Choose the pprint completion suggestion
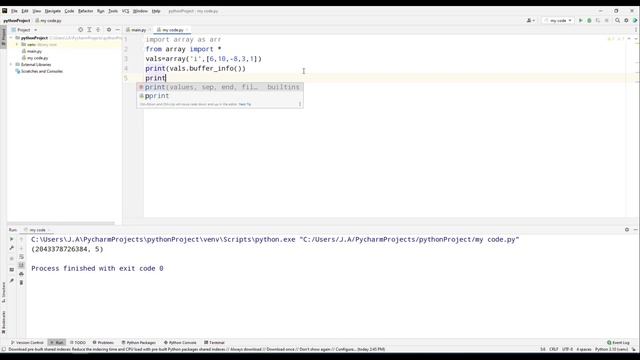 (x=220, y=96)
